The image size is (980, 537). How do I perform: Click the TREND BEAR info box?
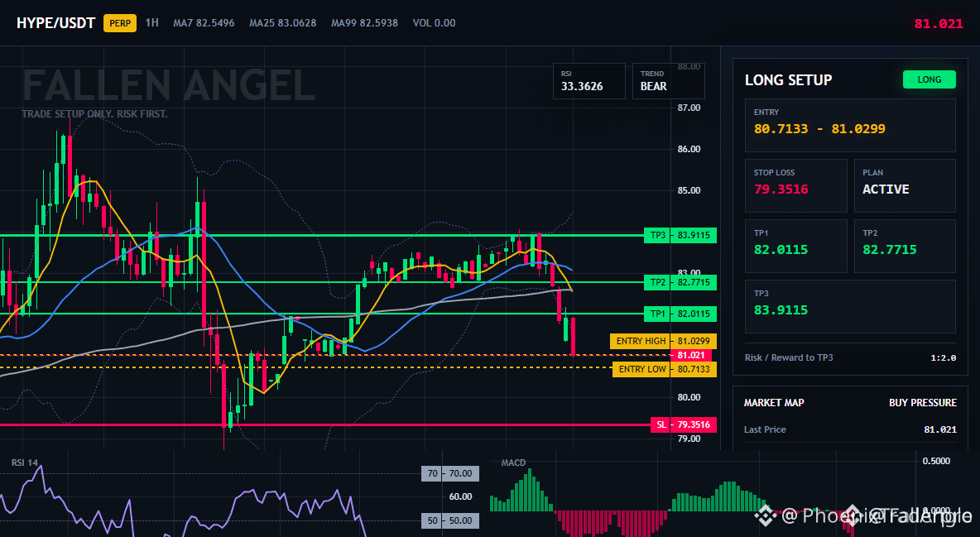click(668, 80)
